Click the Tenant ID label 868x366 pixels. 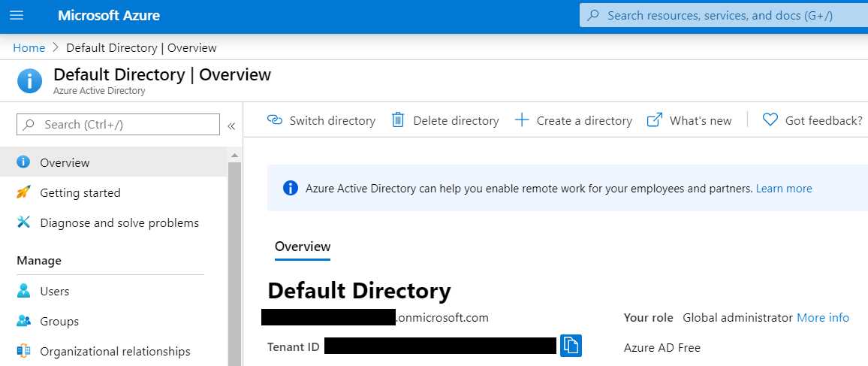point(294,347)
